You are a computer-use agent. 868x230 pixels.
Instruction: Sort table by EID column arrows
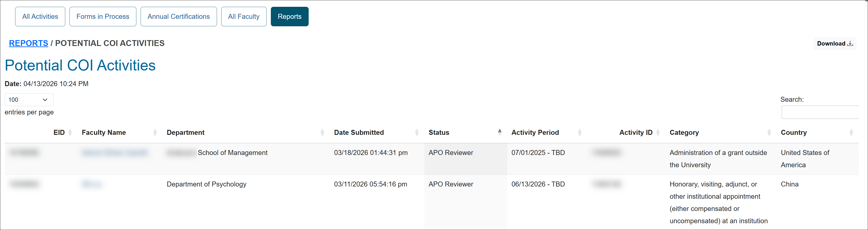point(70,133)
